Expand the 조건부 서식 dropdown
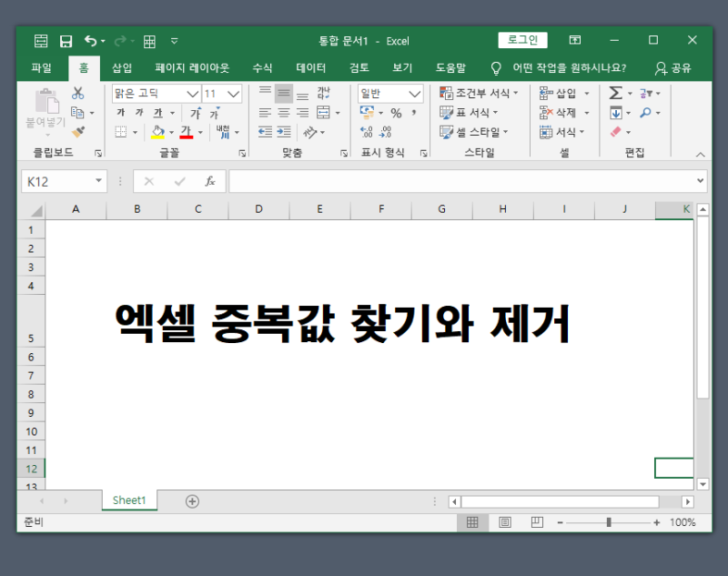728x576 pixels. coord(480,93)
